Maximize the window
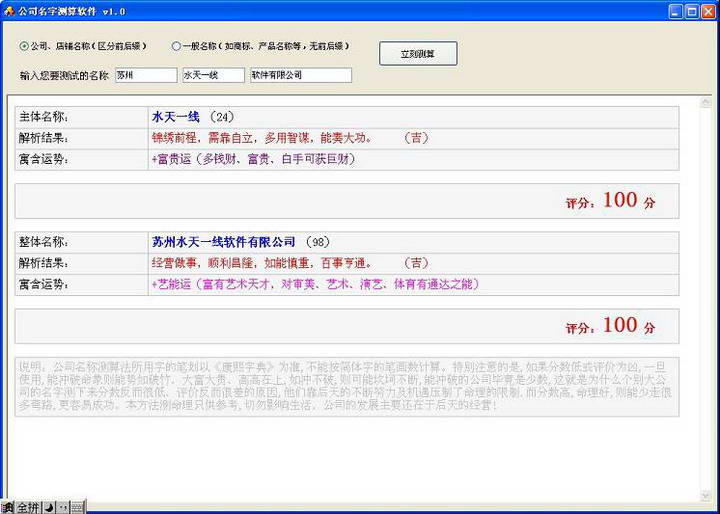The image size is (720, 514). 690,10
